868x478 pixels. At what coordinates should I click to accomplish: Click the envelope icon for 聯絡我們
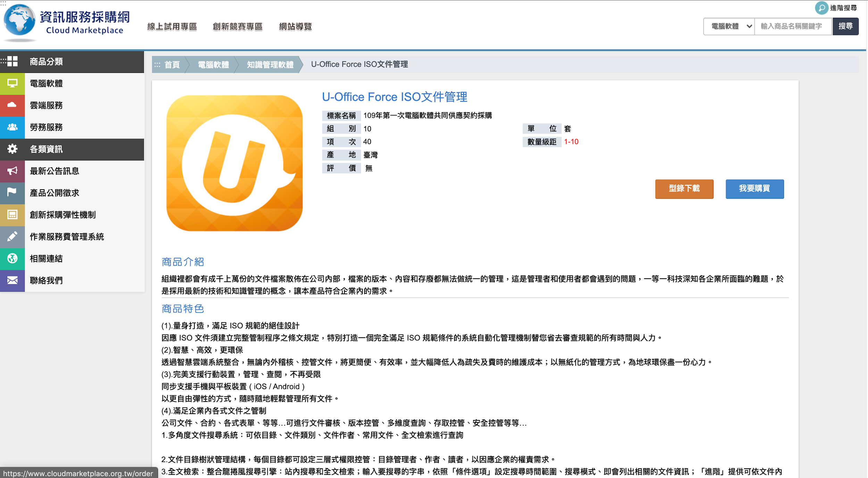(x=12, y=280)
